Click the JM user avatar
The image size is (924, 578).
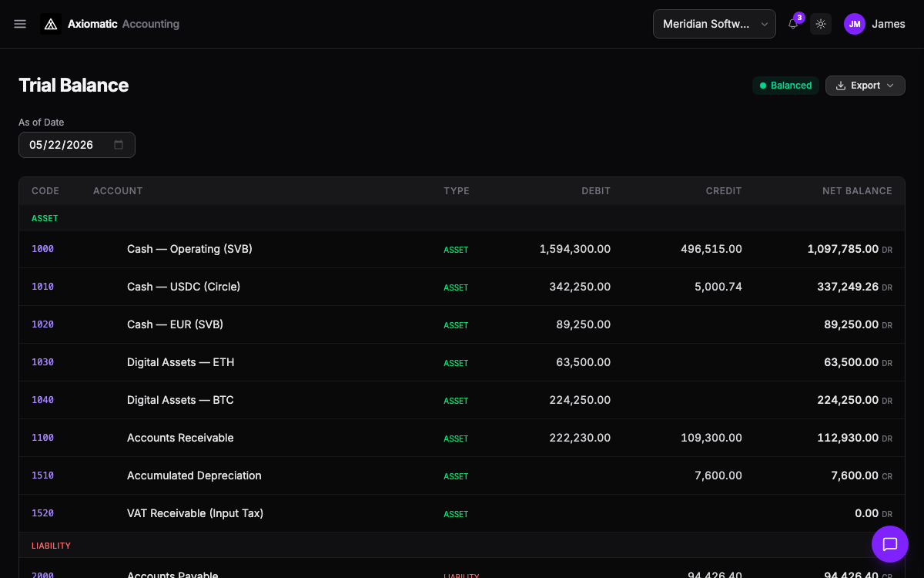point(855,24)
